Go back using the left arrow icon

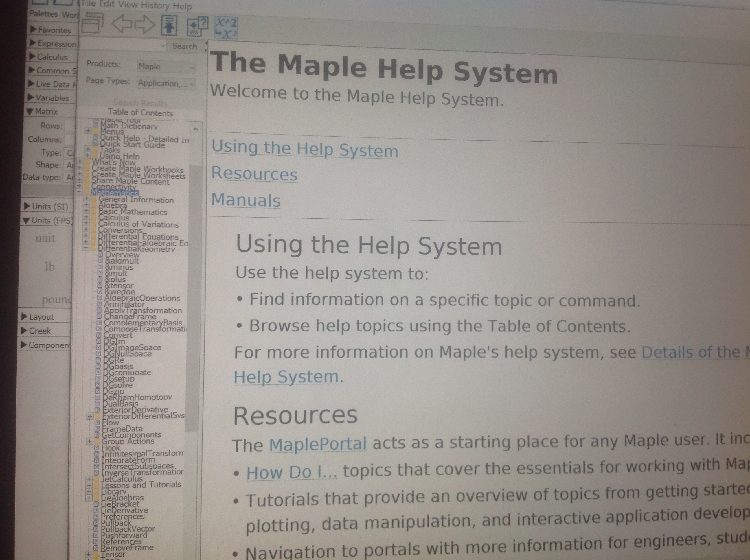(122, 24)
